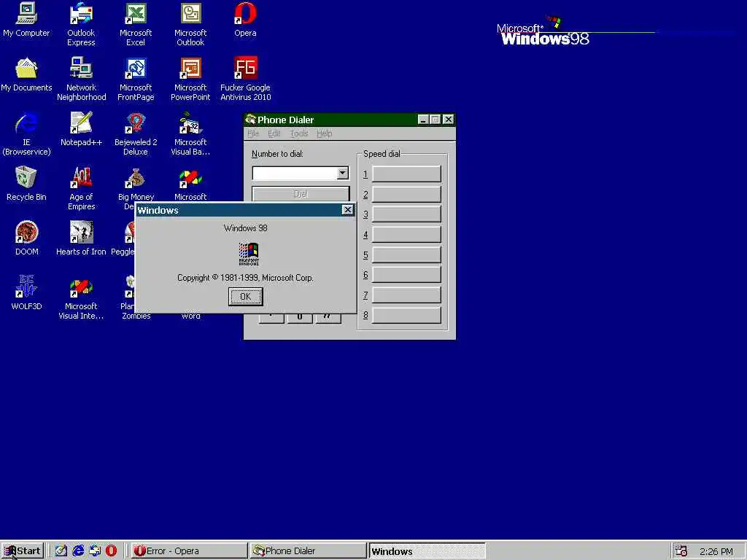Open the Tools menu in Phone Dialer
This screenshot has height=560, width=747.
click(x=299, y=134)
